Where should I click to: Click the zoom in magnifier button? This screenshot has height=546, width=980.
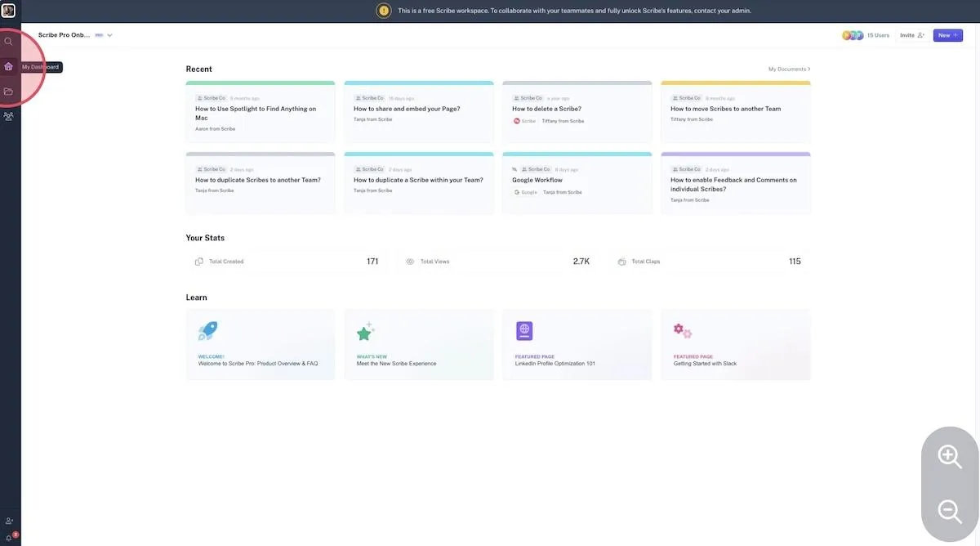pyautogui.click(x=950, y=456)
